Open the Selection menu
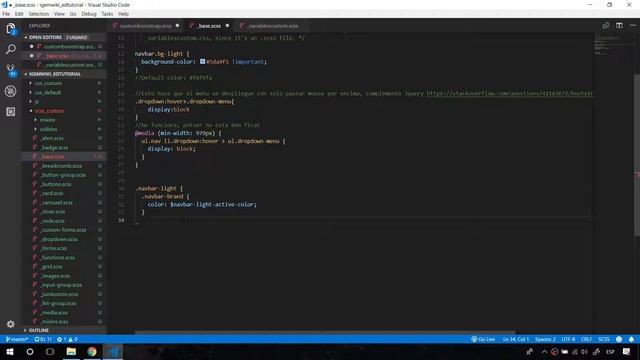The image size is (640, 360). point(38,14)
